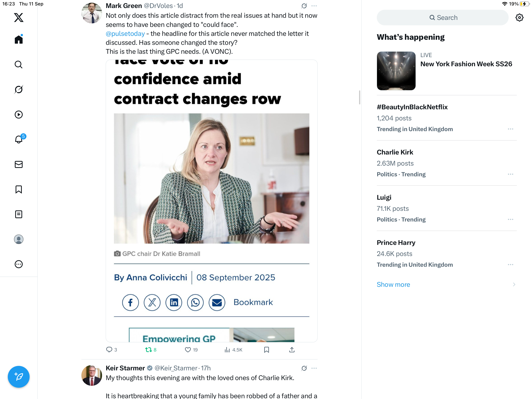532x399 pixels.
Task: Open the Video play icon in sidebar
Action: 18,115
